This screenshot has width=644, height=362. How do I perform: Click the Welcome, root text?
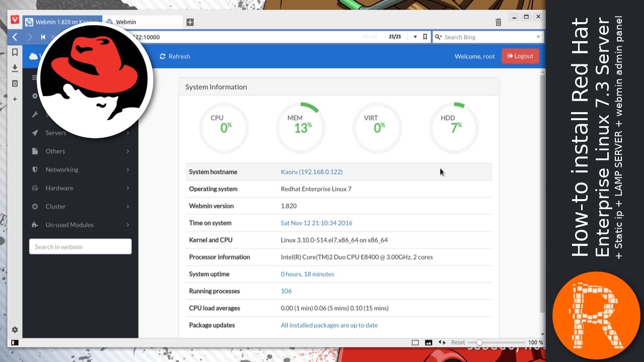point(475,56)
